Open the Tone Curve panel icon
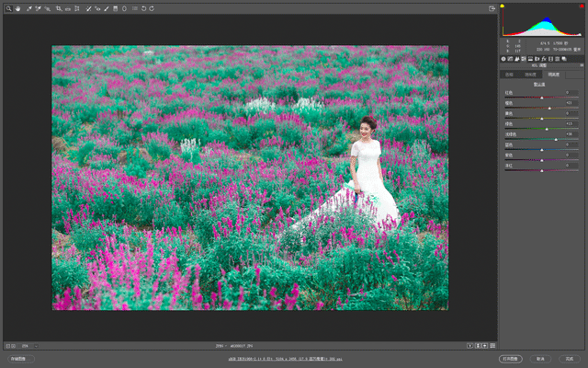 click(511, 59)
